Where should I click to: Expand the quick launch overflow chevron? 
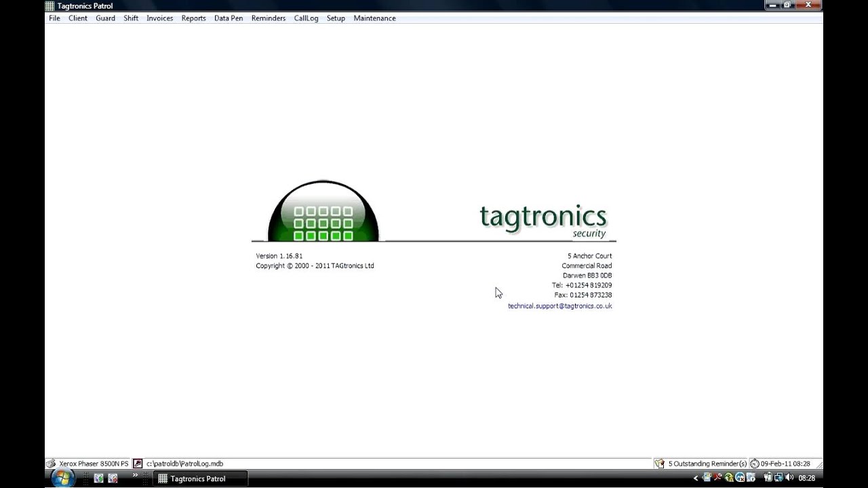click(134, 475)
